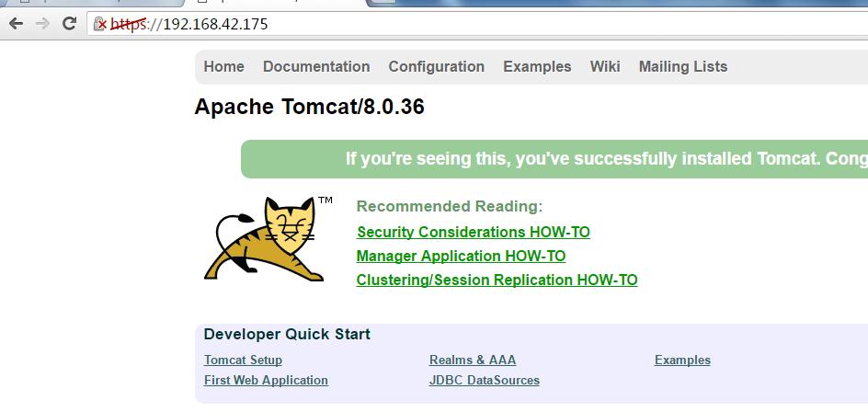The height and width of the screenshot is (412, 868).
Task: Follow the Tomcat Setup link
Action: point(243,360)
